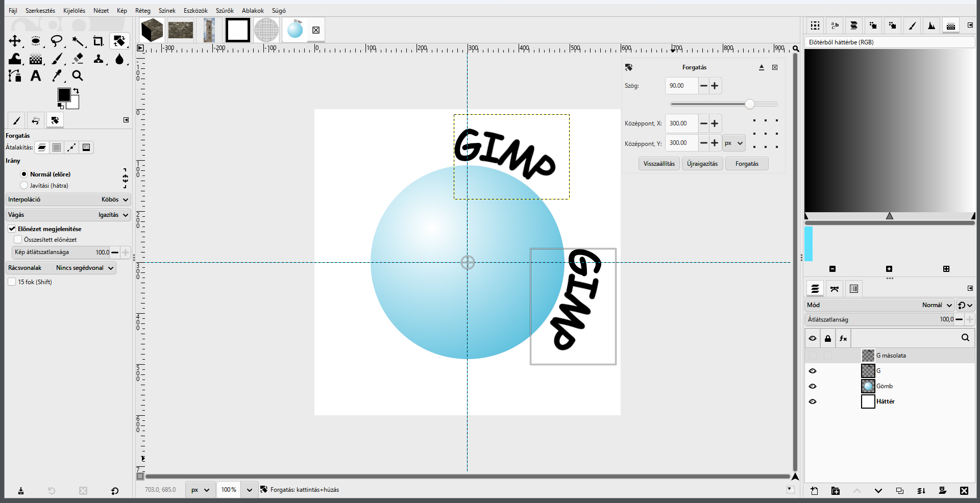Select the Zoom magnifier tool
The width and height of the screenshot is (980, 503).
(x=78, y=76)
